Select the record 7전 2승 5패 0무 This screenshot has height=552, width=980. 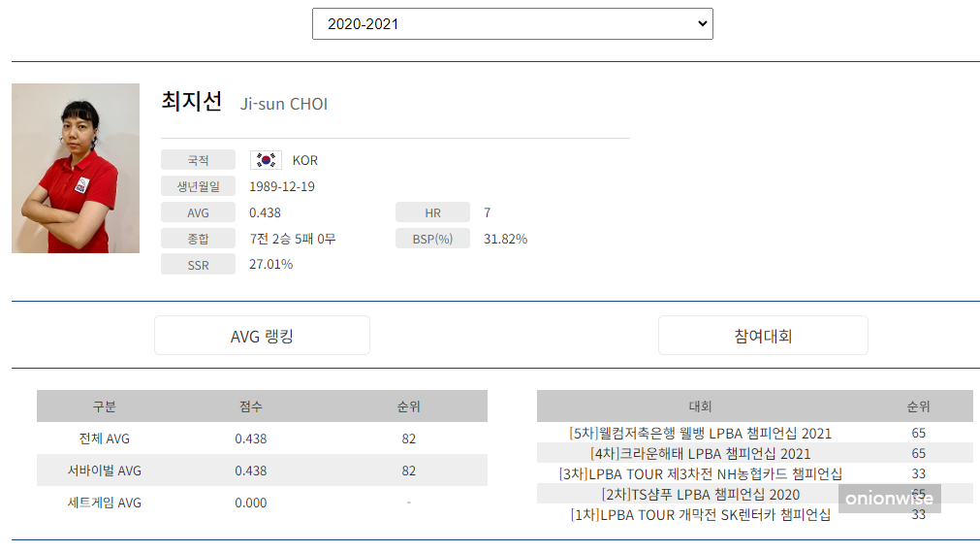(293, 239)
